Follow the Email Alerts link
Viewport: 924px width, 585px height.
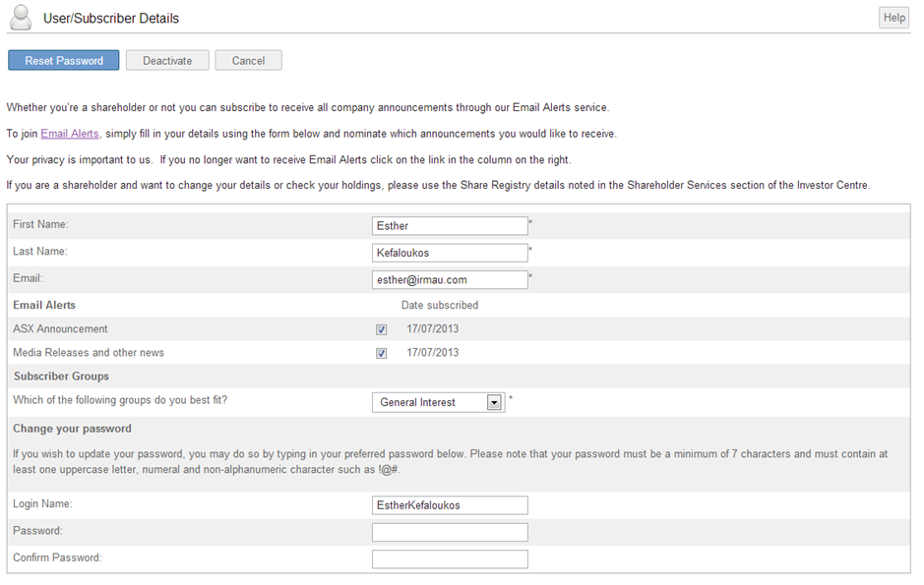click(x=70, y=134)
